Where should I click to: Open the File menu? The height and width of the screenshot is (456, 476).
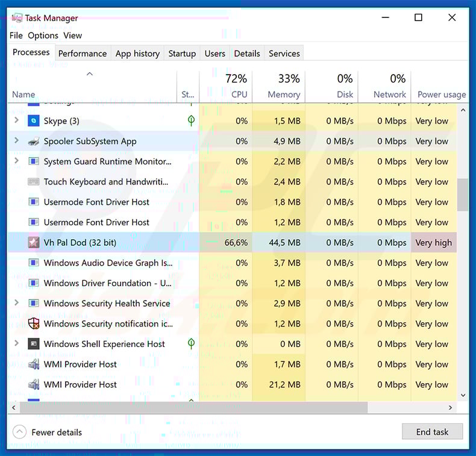16,36
